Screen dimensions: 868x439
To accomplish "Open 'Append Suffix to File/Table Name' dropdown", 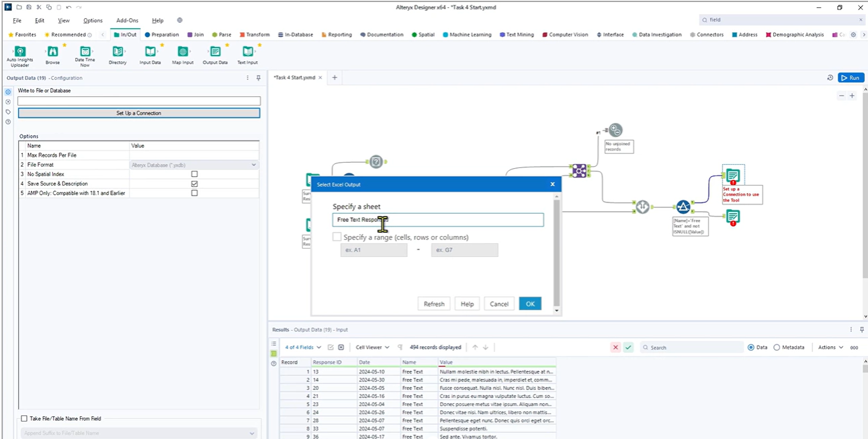I will tap(139, 433).
